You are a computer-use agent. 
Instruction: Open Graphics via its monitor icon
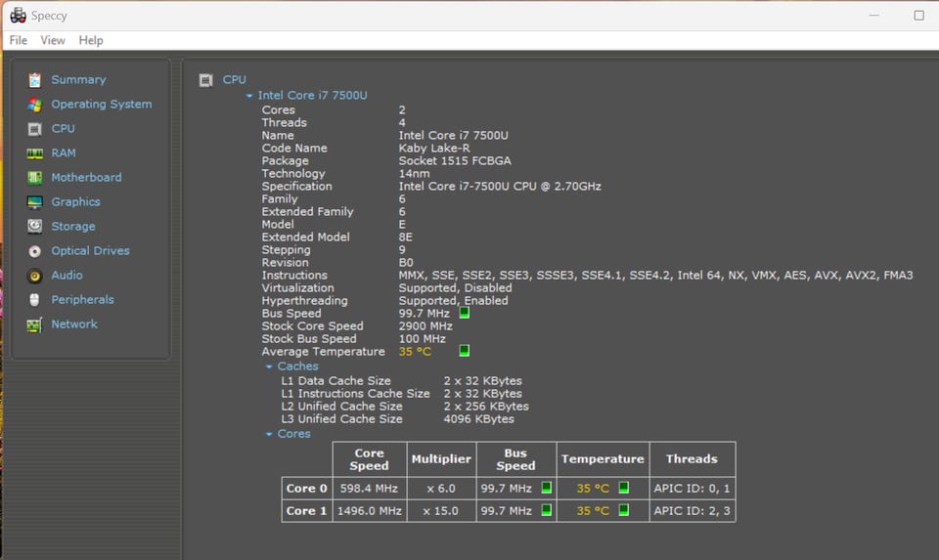pos(35,202)
